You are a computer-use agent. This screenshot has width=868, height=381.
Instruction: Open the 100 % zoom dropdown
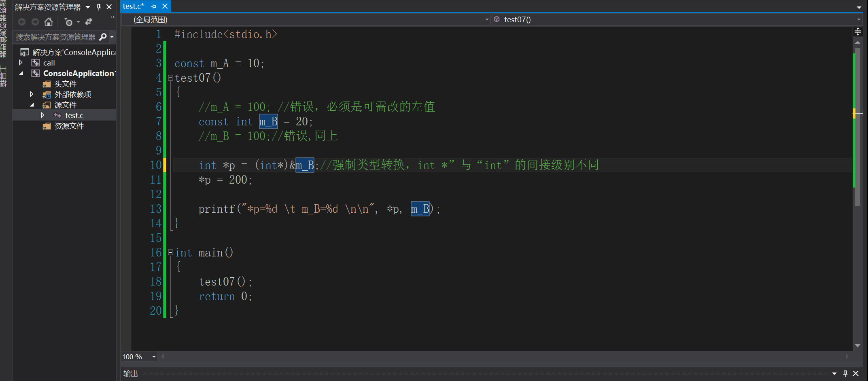point(154,357)
